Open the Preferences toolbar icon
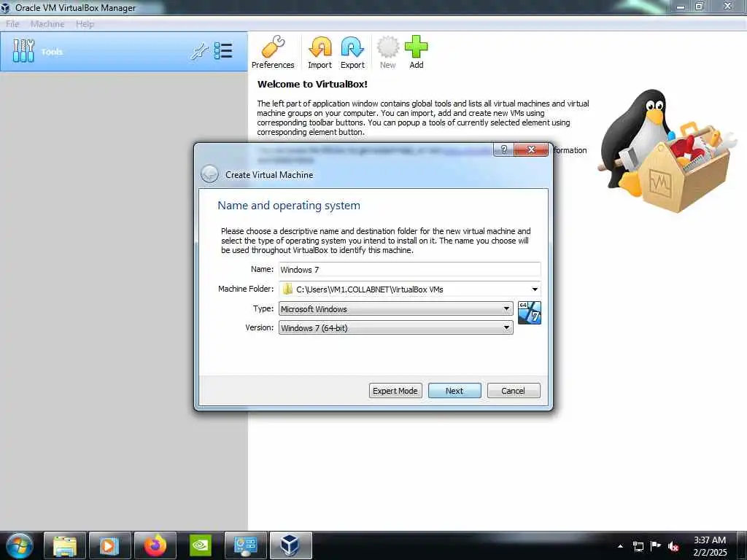This screenshot has width=747, height=560. (273, 52)
